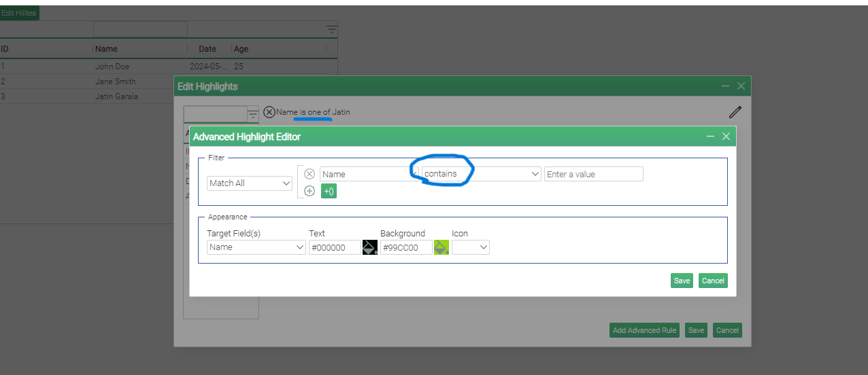Close the Advanced Highlight Editor dialog
This screenshot has height=375, width=868.
tap(726, 137)
